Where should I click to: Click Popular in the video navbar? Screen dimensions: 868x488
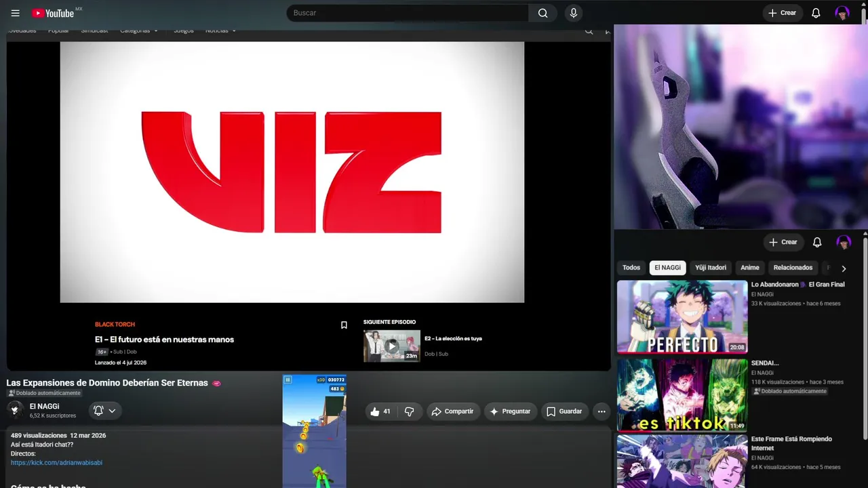[x=58, y=30]
